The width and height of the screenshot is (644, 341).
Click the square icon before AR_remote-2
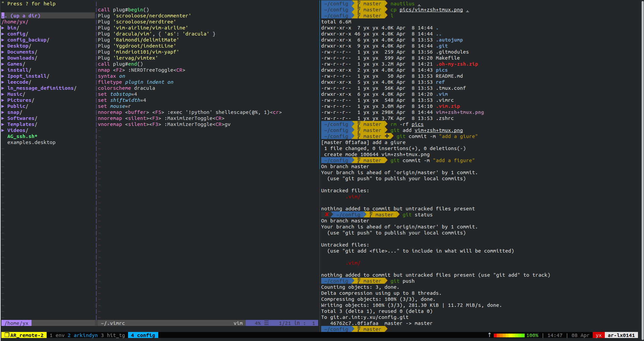[7, 335]
